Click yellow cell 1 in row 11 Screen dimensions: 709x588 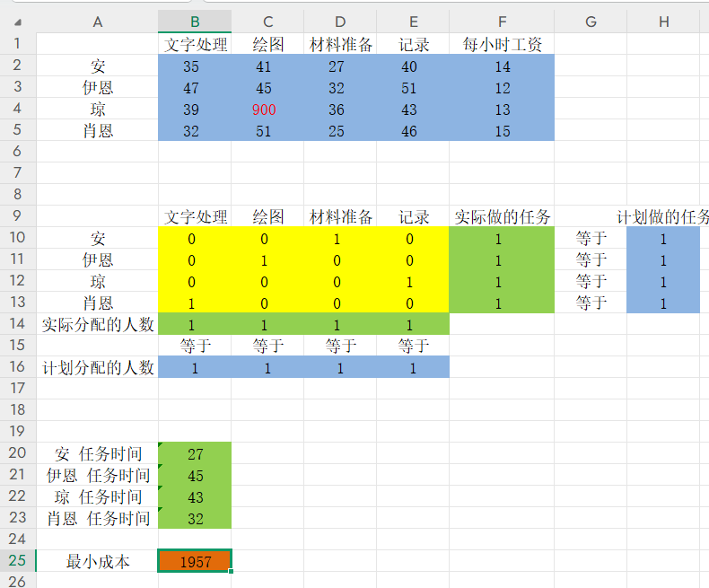click(x=267, y=259)
